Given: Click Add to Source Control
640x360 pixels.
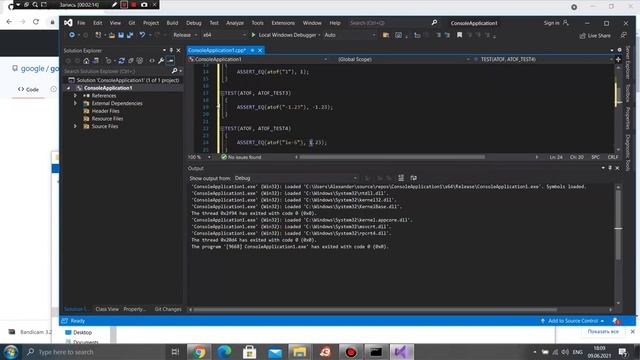Looking at the screenshot, I should (x=573, y=321).
